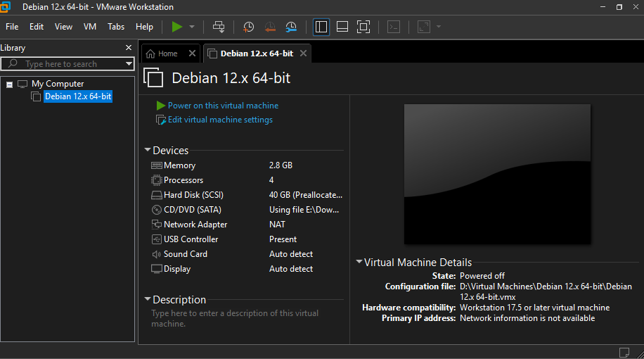Select Debian 12.x 64-bit in library tree

[78, 96]
